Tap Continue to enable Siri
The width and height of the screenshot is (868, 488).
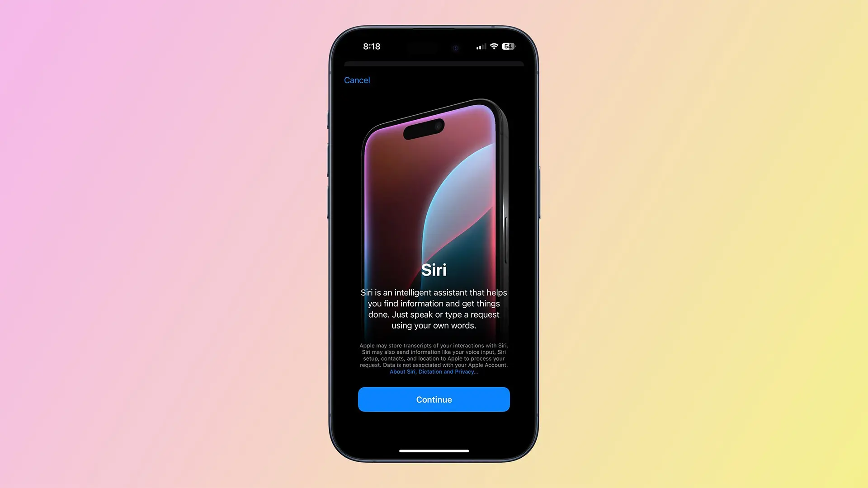(x=434, y=399)
